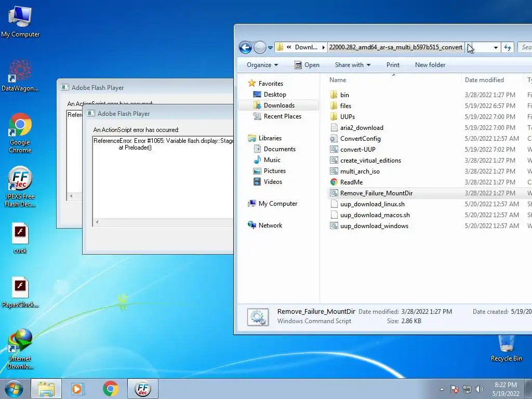Open the My Computer desktop icon
This screenshot has height=399, width=532.
20,21
